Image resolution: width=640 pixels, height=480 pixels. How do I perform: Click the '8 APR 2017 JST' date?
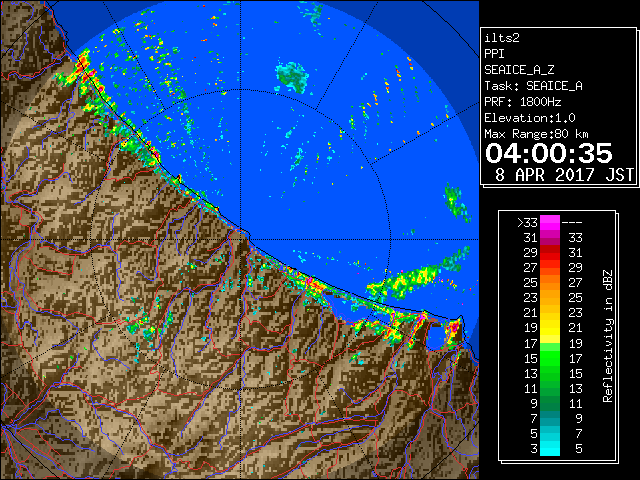pos(564,175)
